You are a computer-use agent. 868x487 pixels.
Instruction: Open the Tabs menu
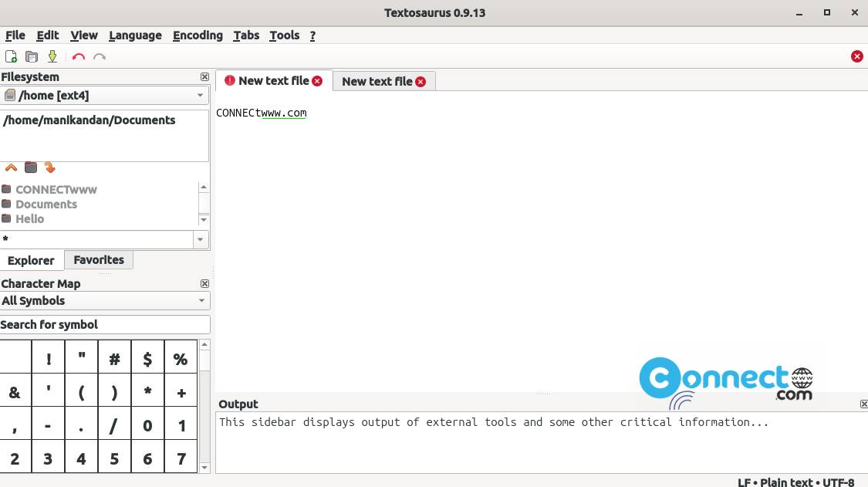246,36
